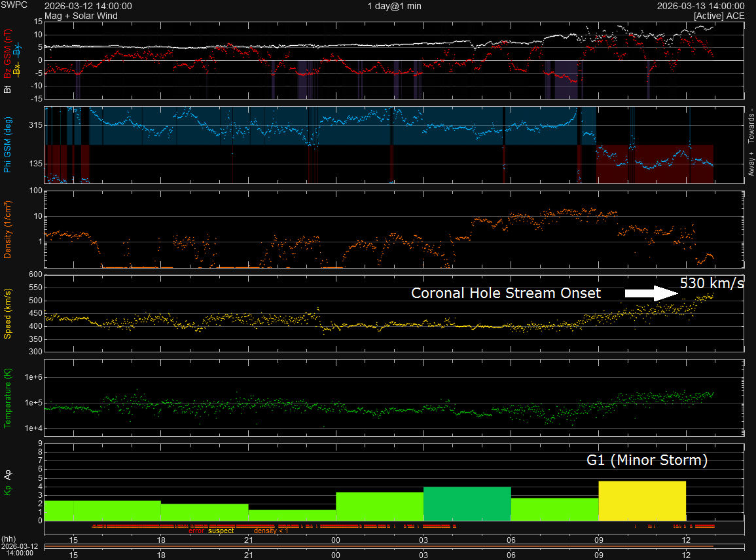Click the 100 tick on the Density axis
Screen dimensions: 756x560
click(36, 191)
